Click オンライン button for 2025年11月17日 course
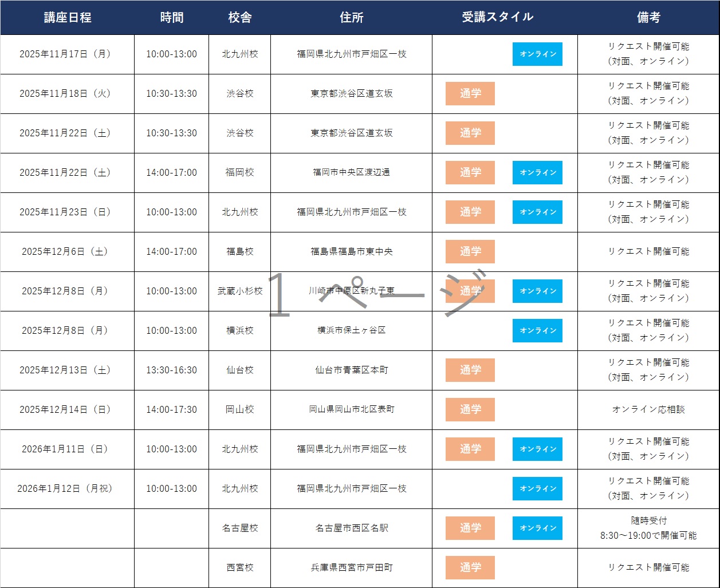This screenshot has width=720, height=588. [x=537, y=54]
